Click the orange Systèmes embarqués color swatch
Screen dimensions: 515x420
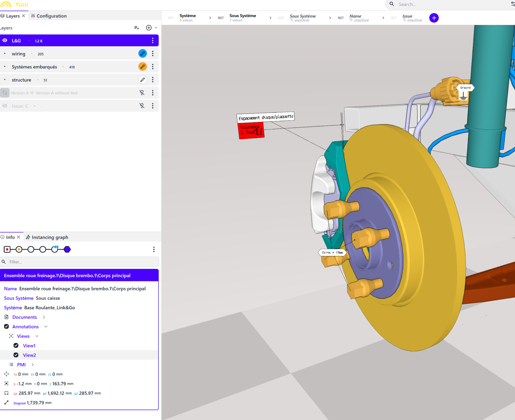pyautogui.click(x=142, y=67)
